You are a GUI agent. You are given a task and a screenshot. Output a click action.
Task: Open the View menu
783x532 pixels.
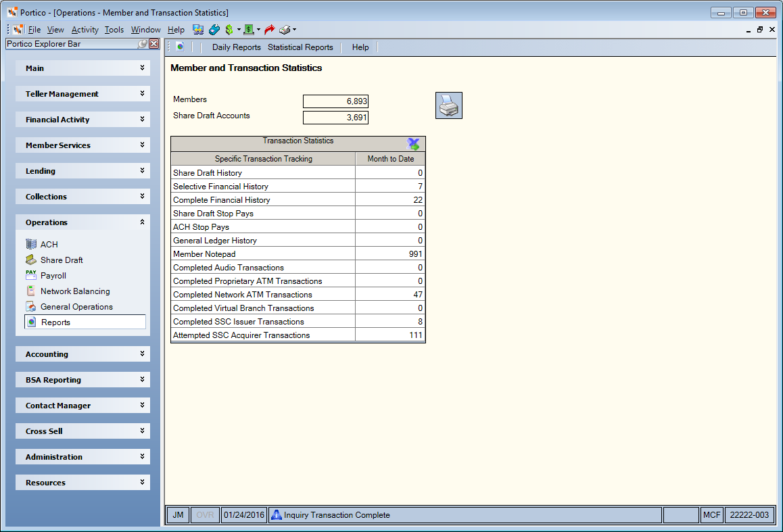(x=55, y=30)
